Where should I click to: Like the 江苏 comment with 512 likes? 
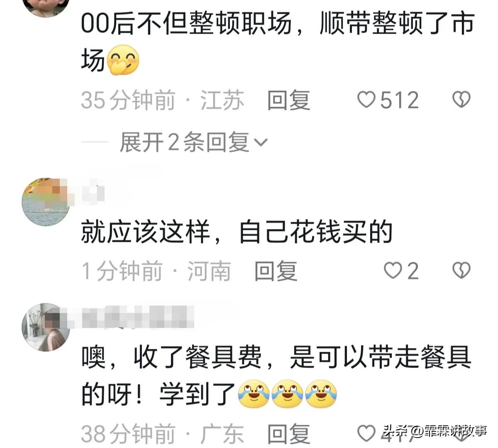(x=366, y=100)
